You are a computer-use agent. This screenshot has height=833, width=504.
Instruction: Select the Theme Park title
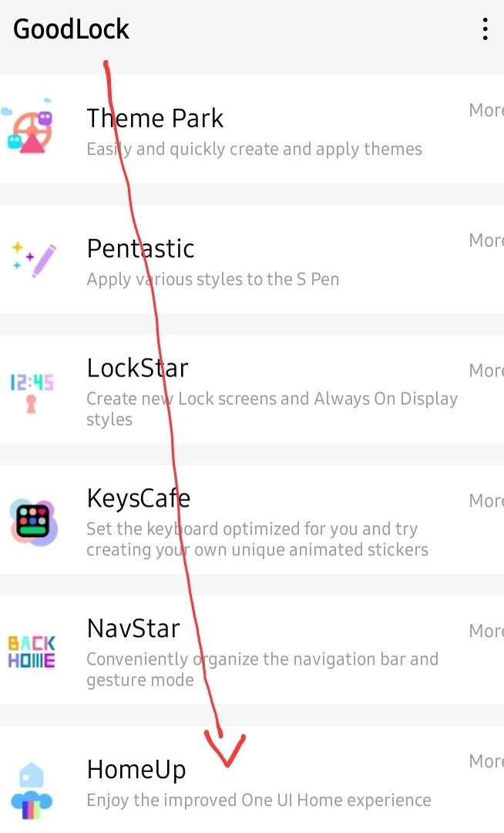pyautogui.click(x=155, y=118)
